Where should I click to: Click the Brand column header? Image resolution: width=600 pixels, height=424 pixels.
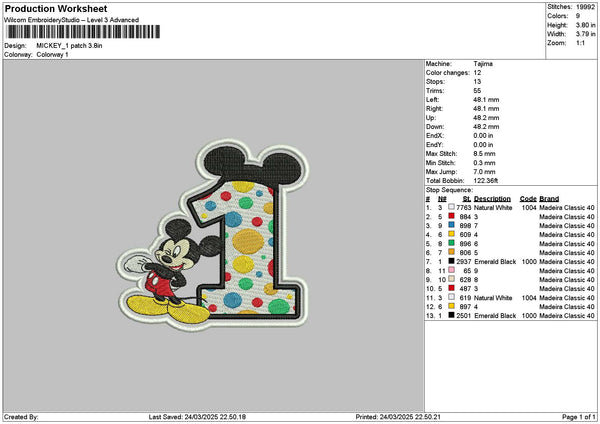(x=549, y=199)
